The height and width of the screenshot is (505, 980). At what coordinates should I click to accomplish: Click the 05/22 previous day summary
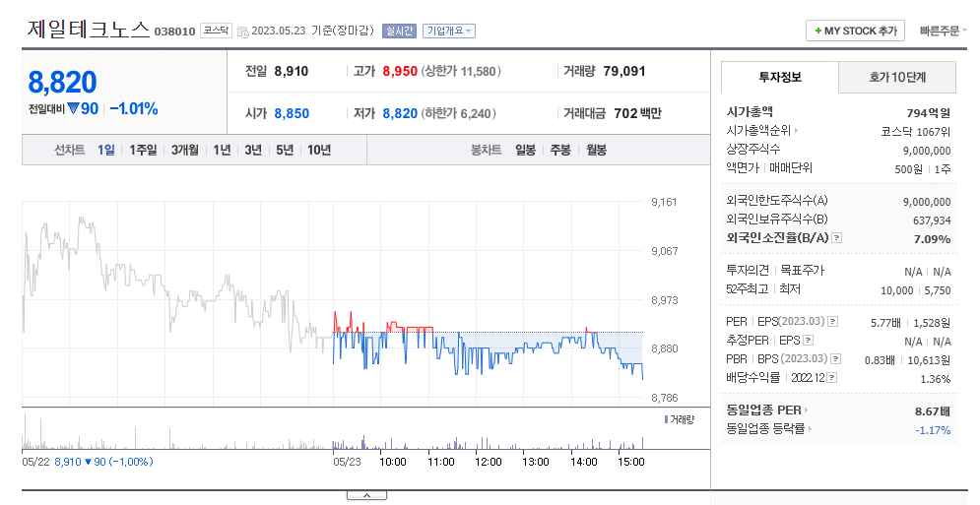click(88, 462)
